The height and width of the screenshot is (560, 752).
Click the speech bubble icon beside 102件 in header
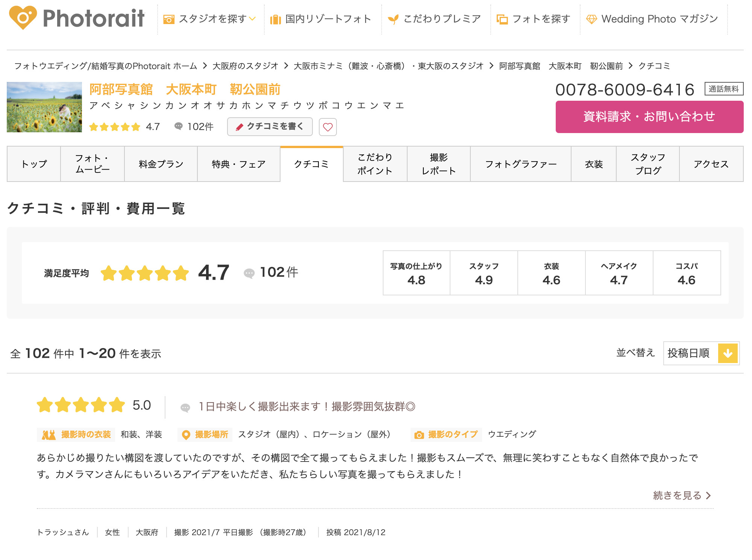tap(179, 126)
